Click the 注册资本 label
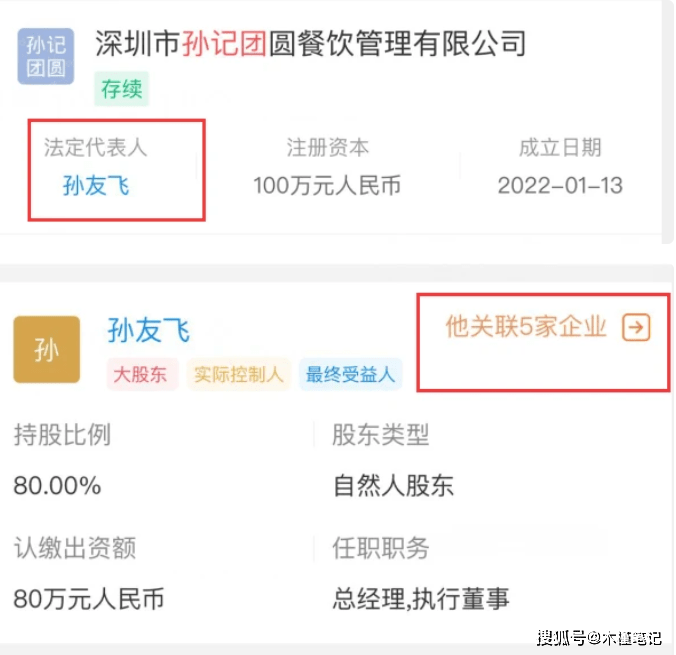 coord(328,148)
